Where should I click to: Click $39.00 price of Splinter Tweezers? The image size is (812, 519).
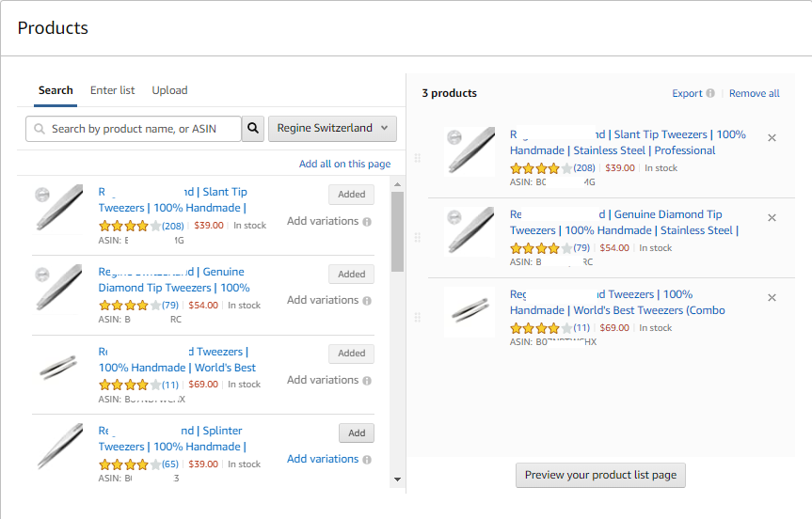pos(203,464)
